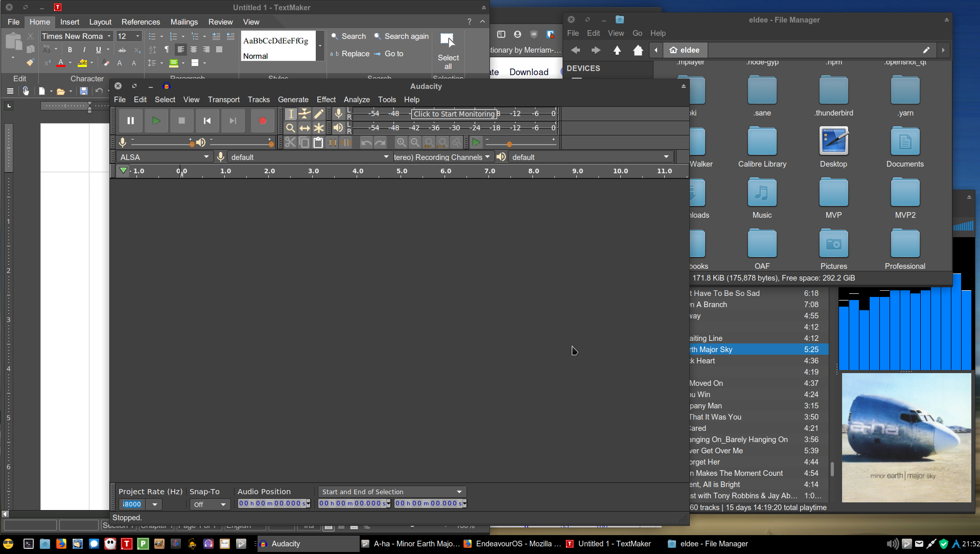Click the Zoom Out icon in Audacity
Screen dimensions: 980x554
(415, 143)
